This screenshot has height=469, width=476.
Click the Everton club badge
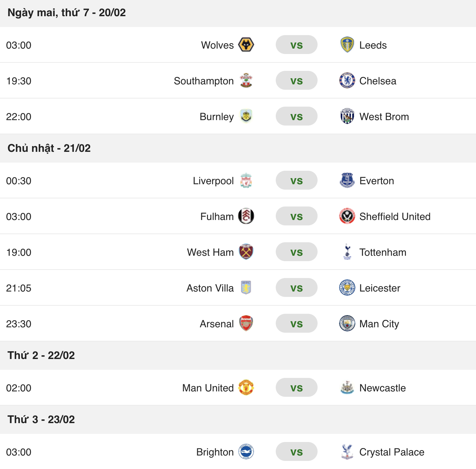[347, 181]
